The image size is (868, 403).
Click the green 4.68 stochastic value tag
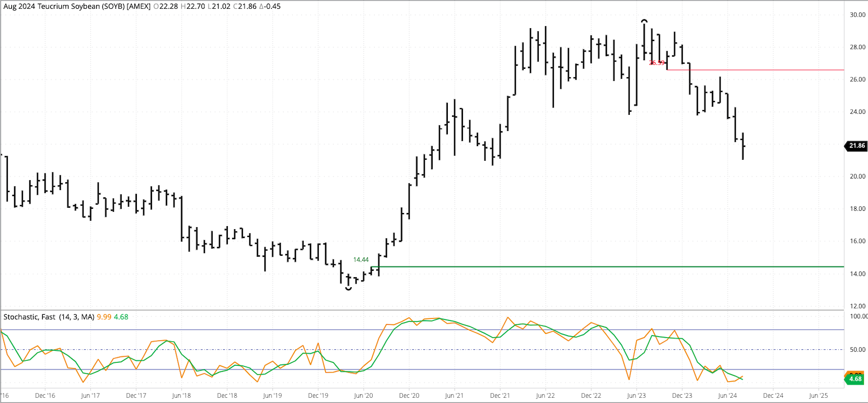855,378
